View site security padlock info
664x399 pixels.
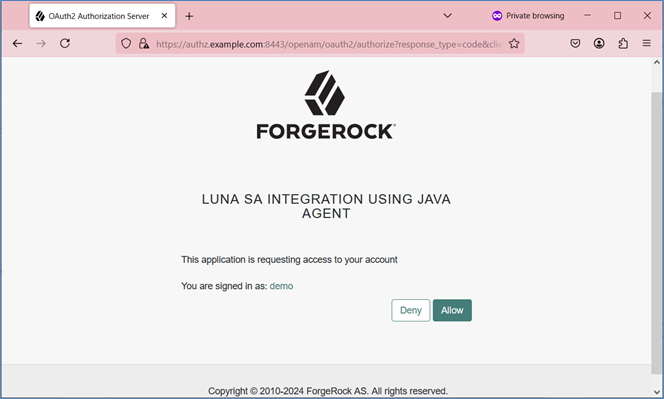pos(144,44)
